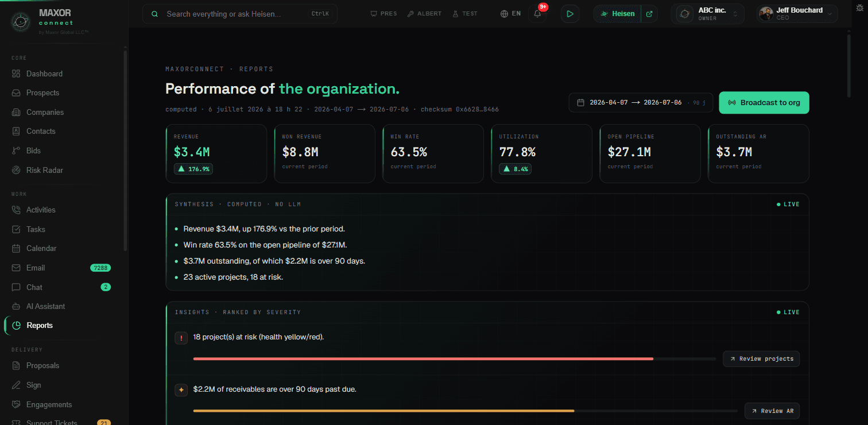This screenshot has height=425, width=868.
Task: Click 'Win rate 63.5% on the open pipeline' line
Action: [x=265, y=245]
